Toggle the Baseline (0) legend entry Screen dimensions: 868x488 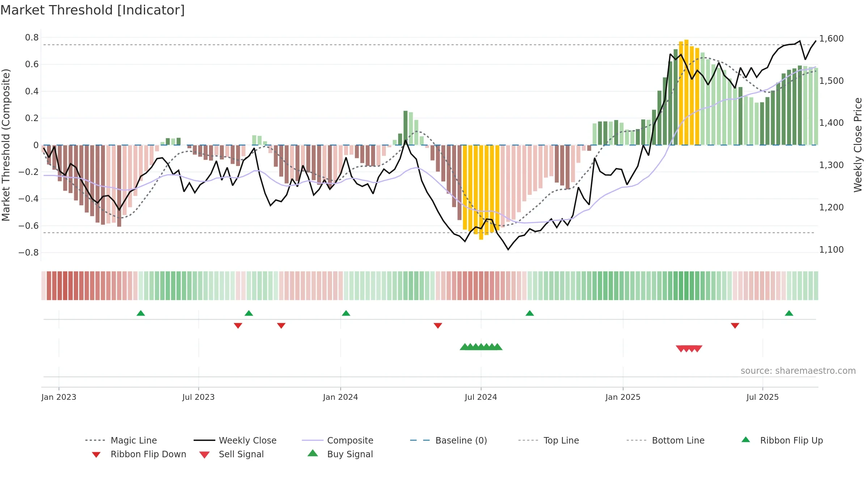pyautogui.click(x=448, y=440)
